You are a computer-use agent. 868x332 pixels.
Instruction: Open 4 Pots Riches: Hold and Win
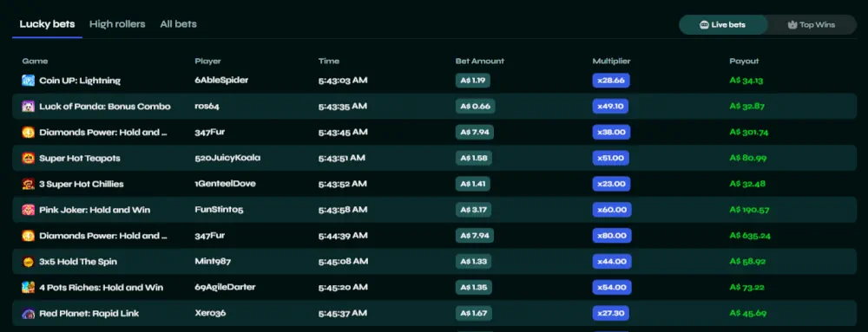(102, 288)
